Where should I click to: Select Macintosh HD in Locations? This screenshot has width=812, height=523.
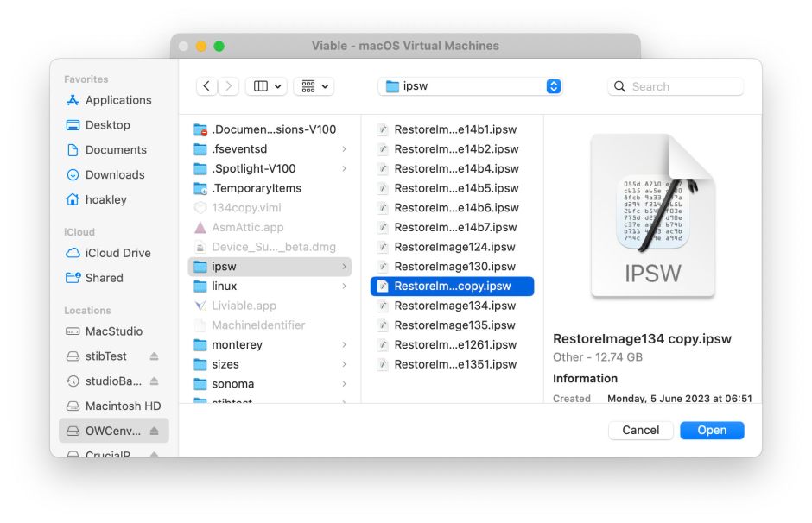point(123,406)
